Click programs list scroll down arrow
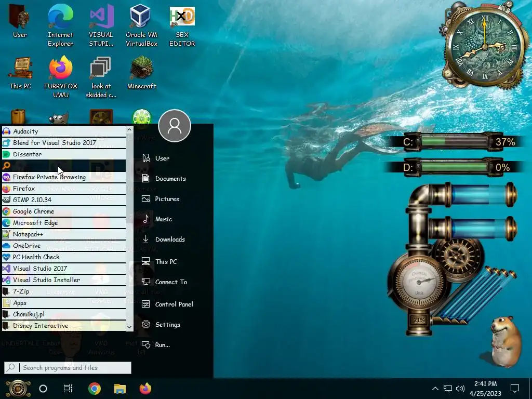The width and height of the screenshot is (532, 399). click(x=129, y=327)
